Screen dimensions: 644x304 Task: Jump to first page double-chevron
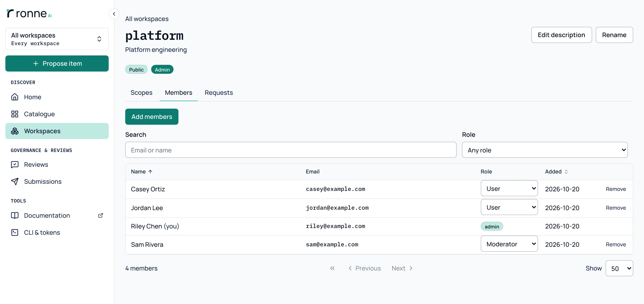point(332,268)
